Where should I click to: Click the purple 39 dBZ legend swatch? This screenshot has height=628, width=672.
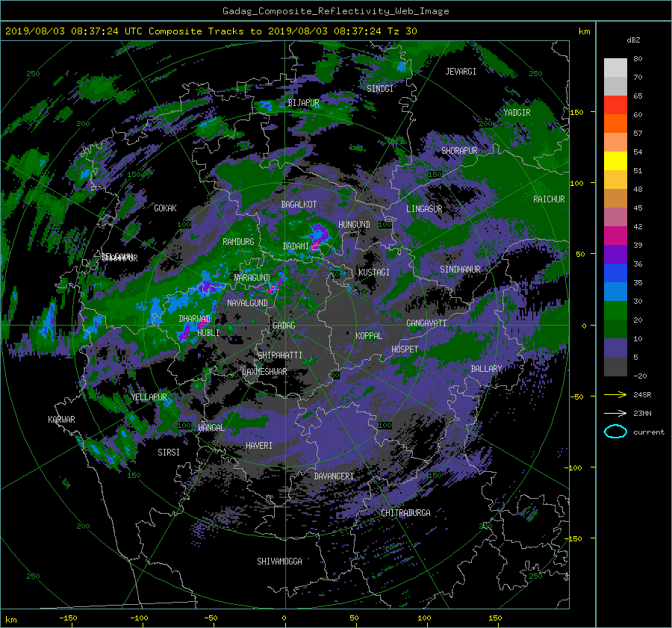click(615, 254)
